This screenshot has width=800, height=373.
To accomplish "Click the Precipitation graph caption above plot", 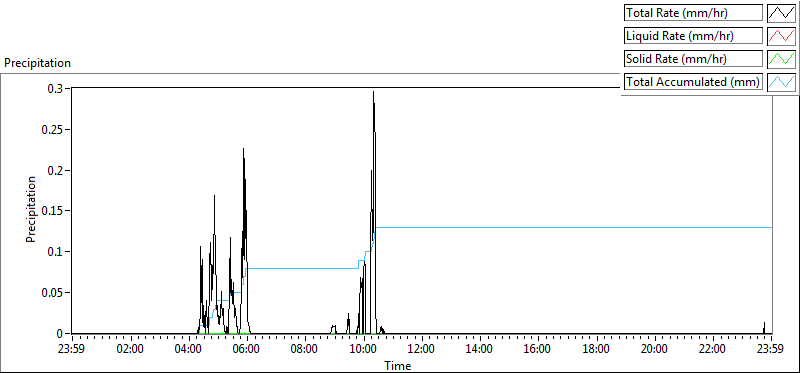I will (37, 63).
